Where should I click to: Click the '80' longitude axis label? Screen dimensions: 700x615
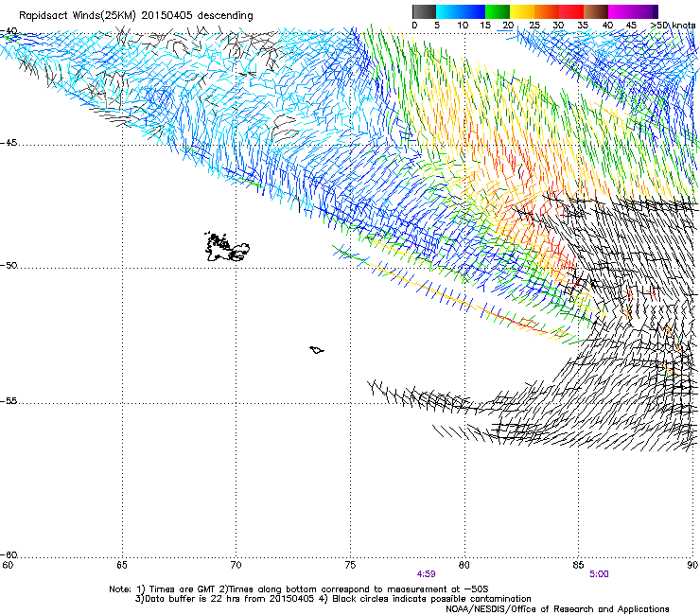(x=464, y=566)
